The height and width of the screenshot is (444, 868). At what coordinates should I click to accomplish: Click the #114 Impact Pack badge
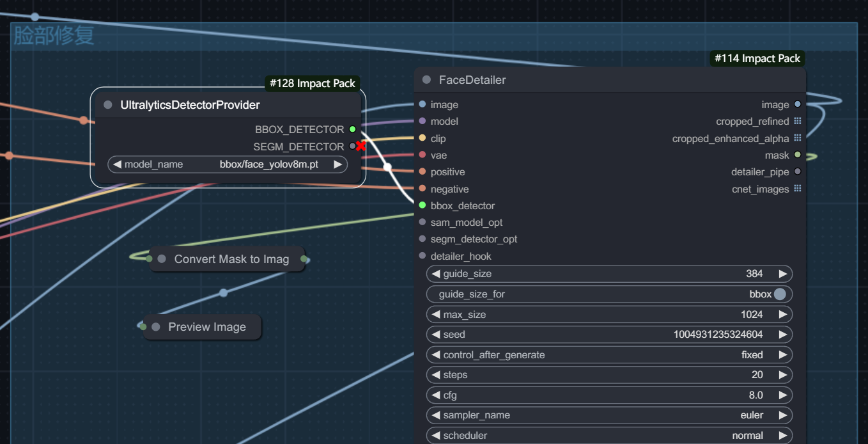(757, 59)
